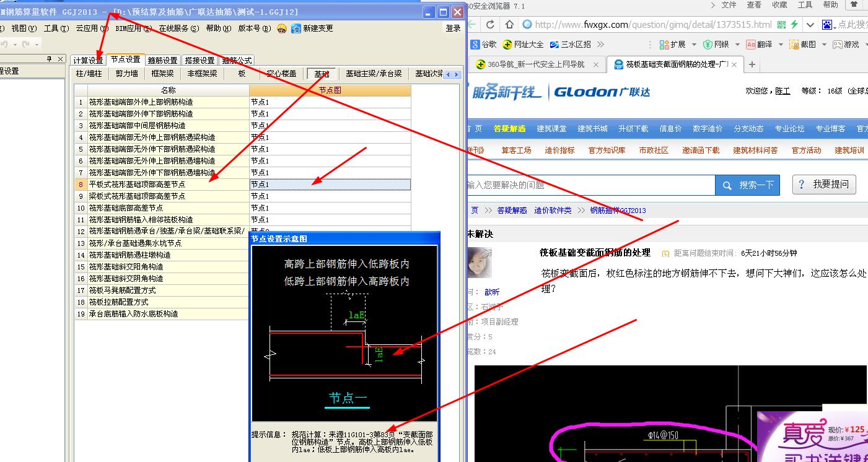Close the 筏板基础变截面钢筋的处理 browser tab
The width and height of the screenshot is (868, 462).
735,64
